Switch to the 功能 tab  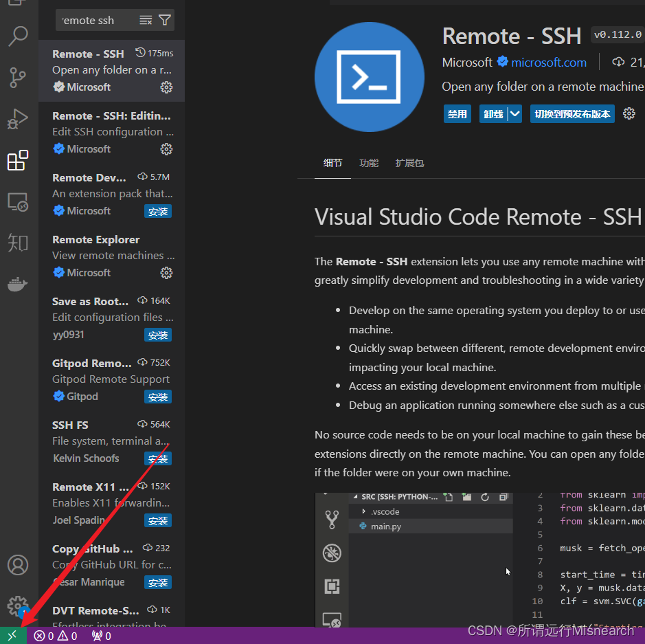point(369,163)
